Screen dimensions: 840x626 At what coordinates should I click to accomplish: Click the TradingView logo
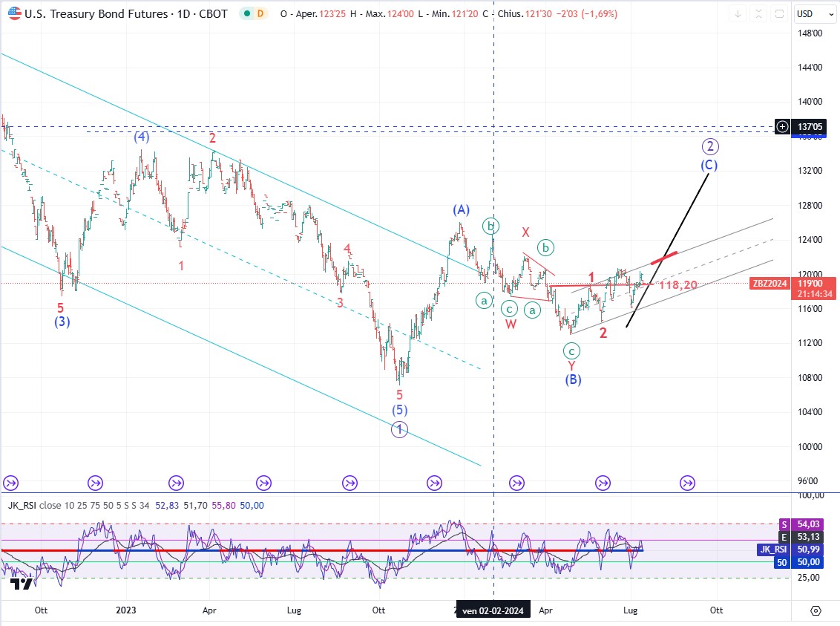click(x=22, y=583)
